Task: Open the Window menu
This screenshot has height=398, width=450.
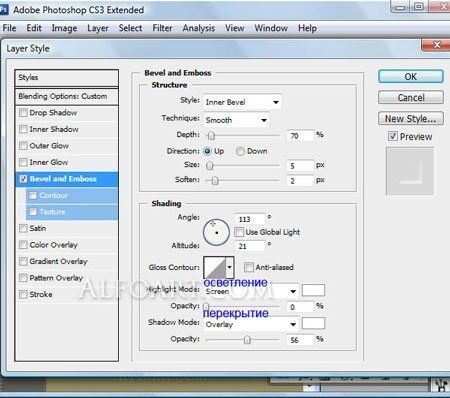Action: point(271,28)
